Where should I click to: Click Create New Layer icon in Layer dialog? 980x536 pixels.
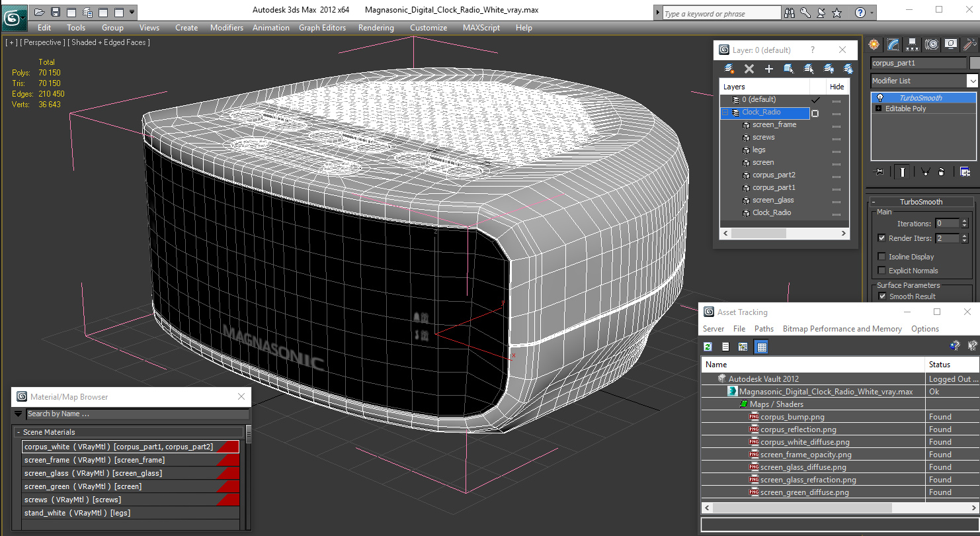tap(729, 69)
